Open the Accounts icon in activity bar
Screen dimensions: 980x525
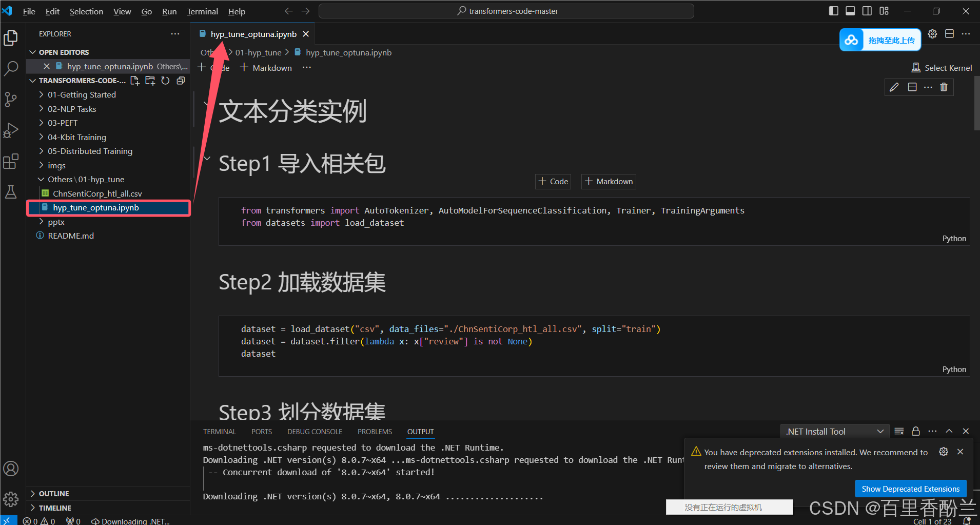[x=11, y=469]
